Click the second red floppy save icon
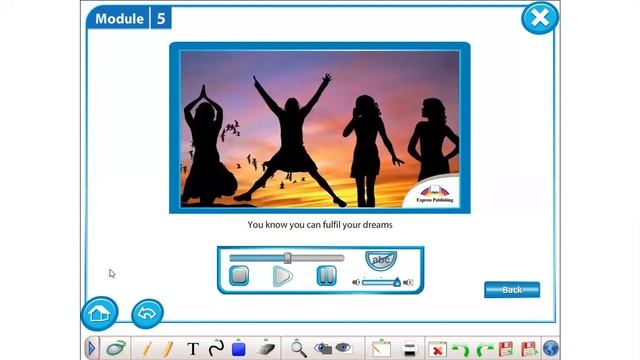 coord(529,349)
